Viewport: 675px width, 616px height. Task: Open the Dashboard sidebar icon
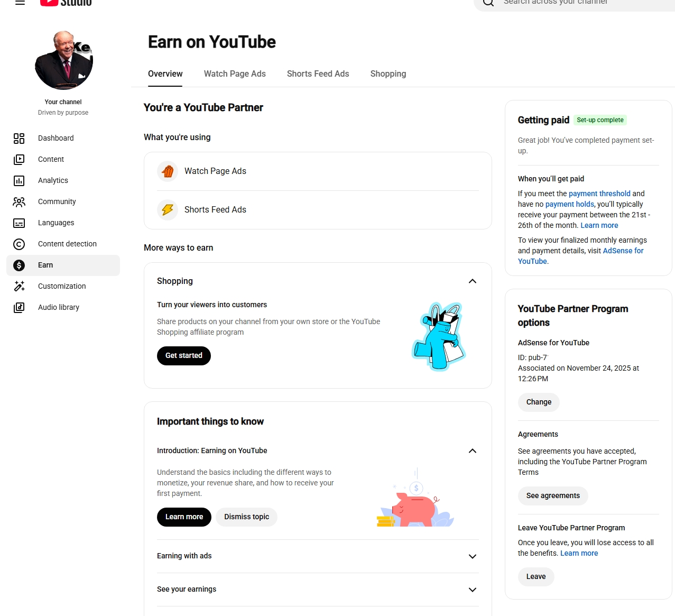(x=19, y=138)
